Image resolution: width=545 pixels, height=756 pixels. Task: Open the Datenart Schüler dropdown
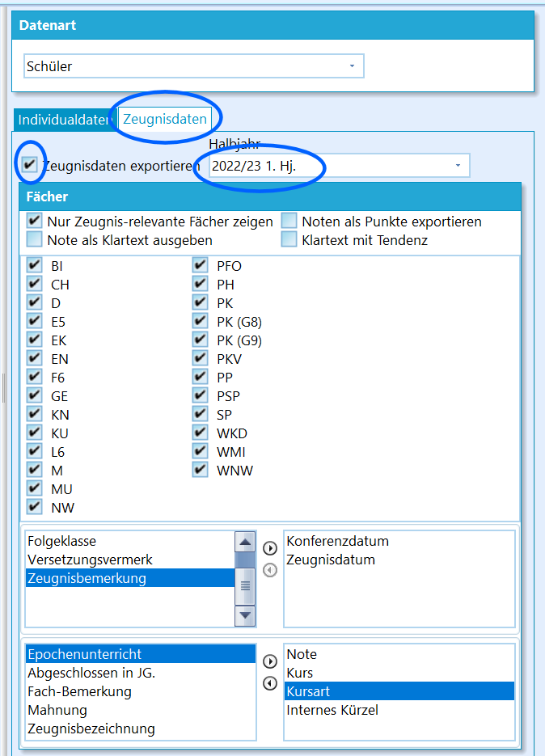coord(193,66)
